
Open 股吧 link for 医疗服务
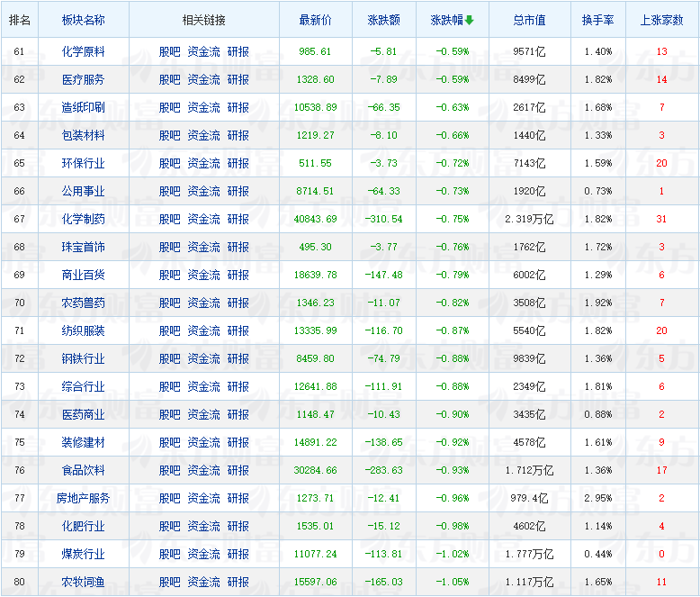(x=169, y=80)
